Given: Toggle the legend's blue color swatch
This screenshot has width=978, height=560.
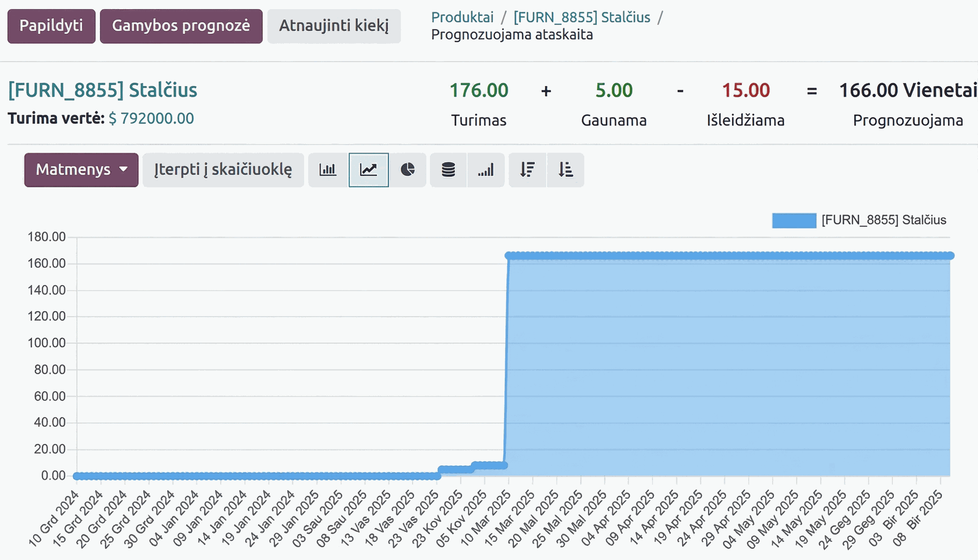Looking at the screenshot, I should (794, 220).
